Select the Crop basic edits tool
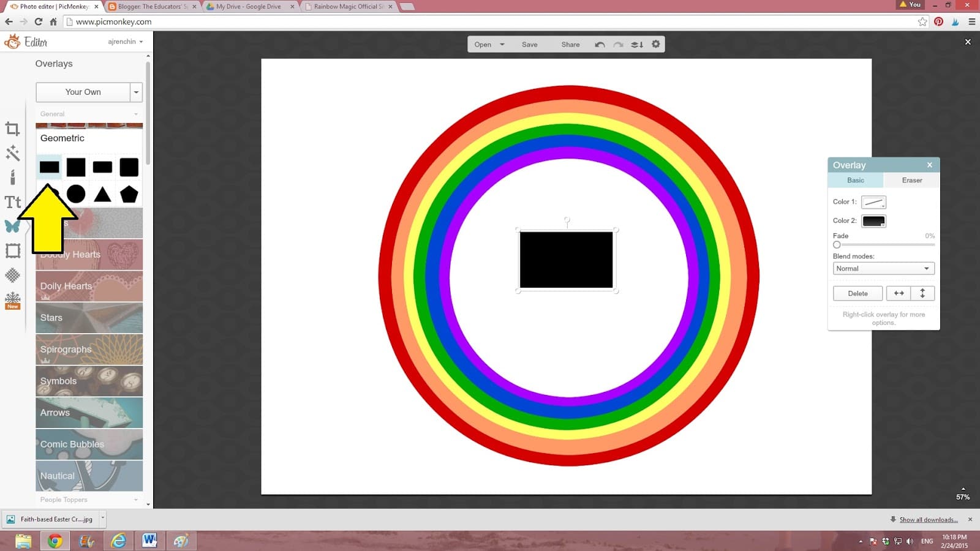 (x=12, y=129)
